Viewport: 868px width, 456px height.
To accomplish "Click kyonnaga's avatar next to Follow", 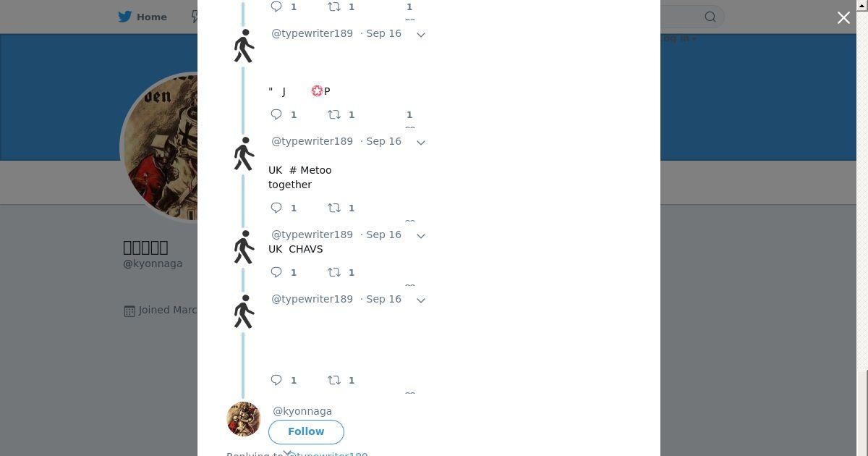I will coord(244,419).
